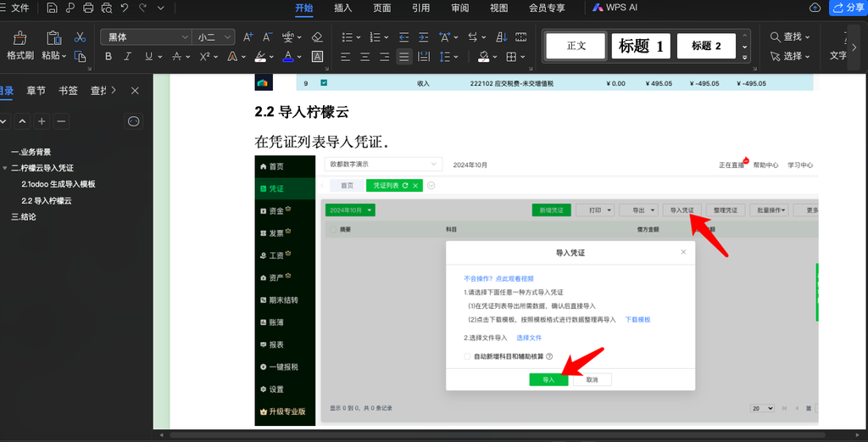This screenshot has width=868, height=442.
Task: Click the Print icon in quick access toolbar
Action: pos(88,8)
